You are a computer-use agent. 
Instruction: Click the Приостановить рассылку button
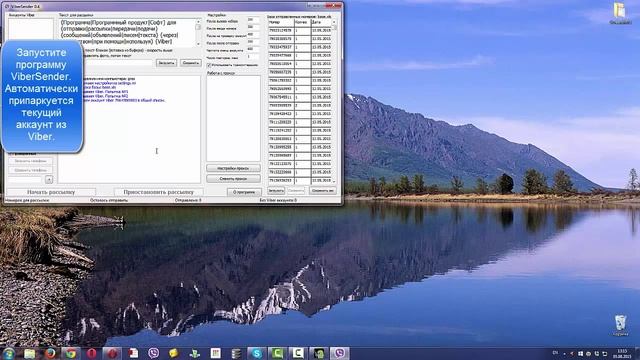point(158,192)
